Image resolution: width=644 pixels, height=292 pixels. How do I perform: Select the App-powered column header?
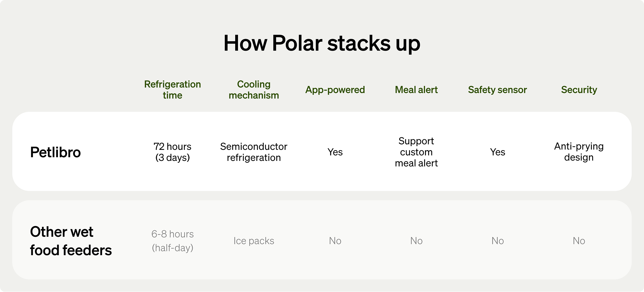point(335,90)
